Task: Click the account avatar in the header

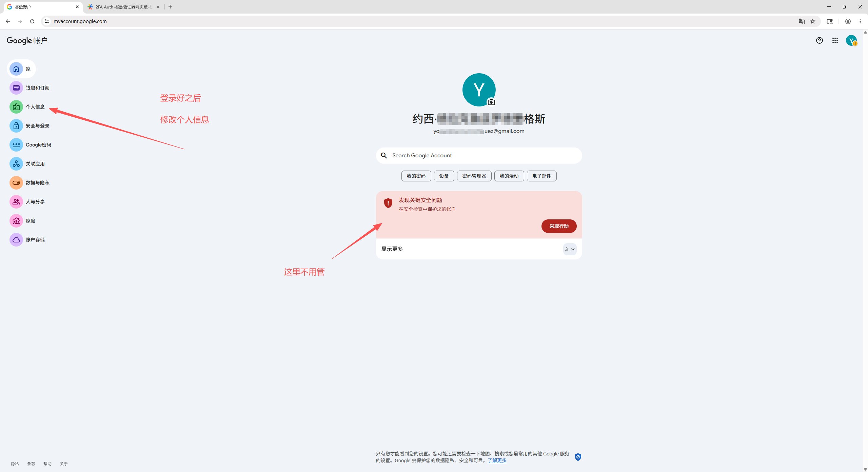Action: coord(851,41)
